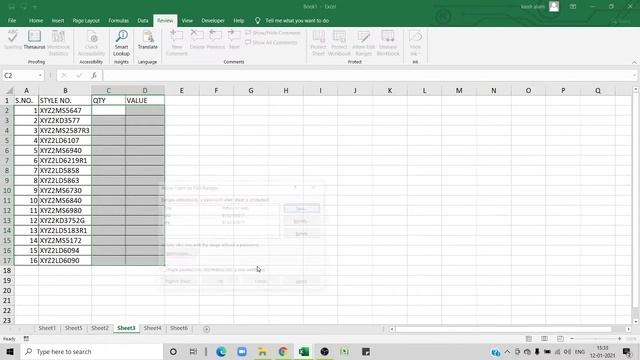
Task: Switch to the Developer tab
Action: click(213, 20)
